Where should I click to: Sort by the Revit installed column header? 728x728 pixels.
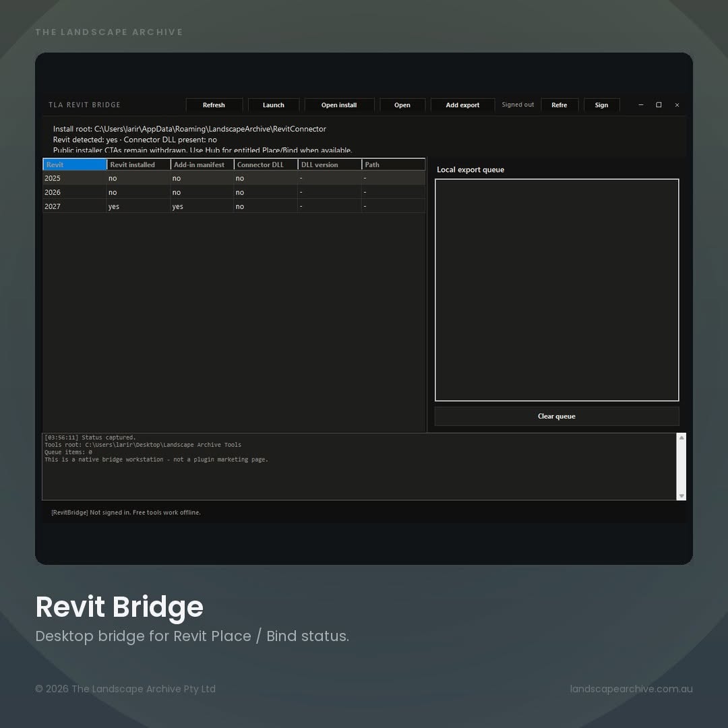138,164
